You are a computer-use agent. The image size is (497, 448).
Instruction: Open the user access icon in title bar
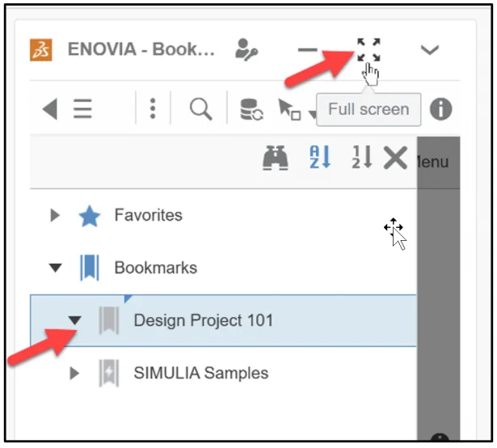pos(246,49)
